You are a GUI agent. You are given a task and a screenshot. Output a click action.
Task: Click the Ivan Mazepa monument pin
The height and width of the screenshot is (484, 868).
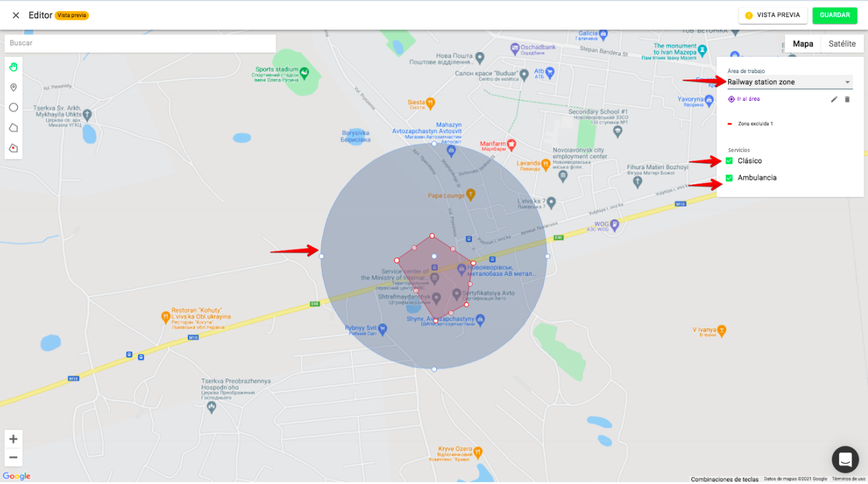[704, 49]
